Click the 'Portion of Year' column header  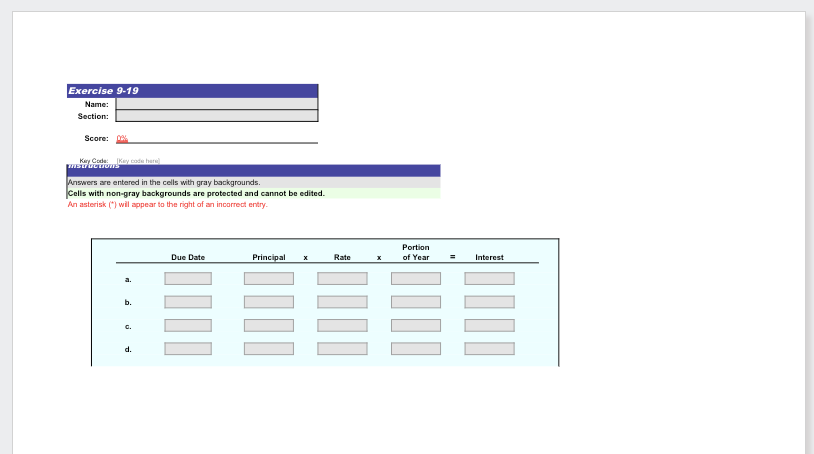point(416,252)
